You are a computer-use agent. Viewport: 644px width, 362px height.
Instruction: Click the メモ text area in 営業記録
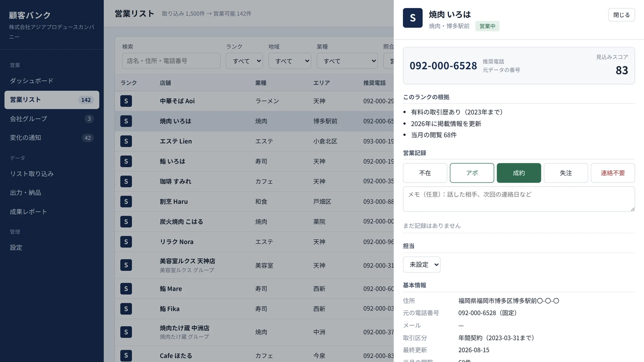point(519,199)
